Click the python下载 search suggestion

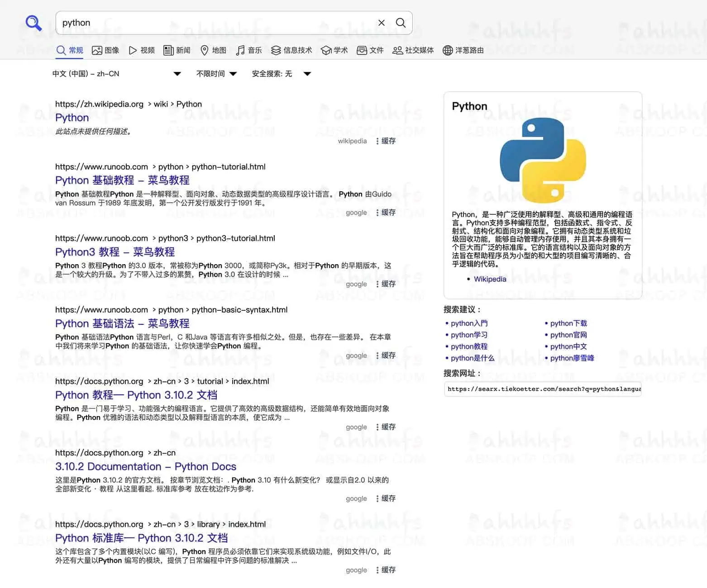[x=568, y=323]
